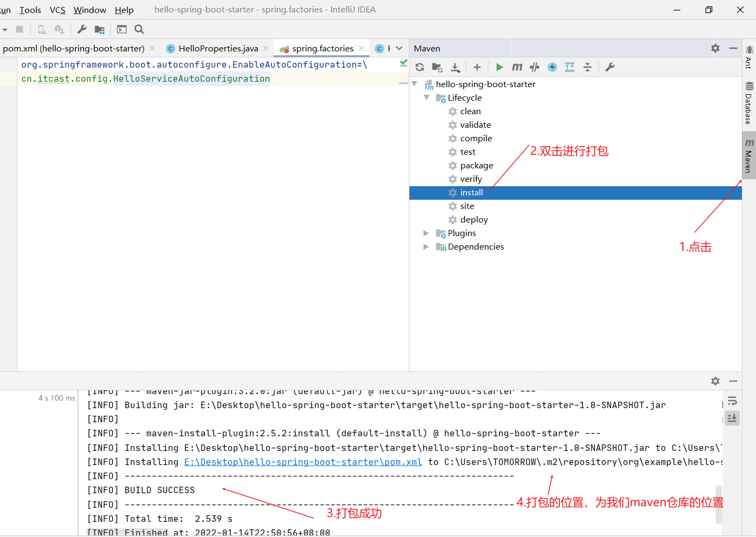This screenshot has height=537, width=756.
Task: Open IDE settings wrench in main toolbar
Action: click(82, 29)
